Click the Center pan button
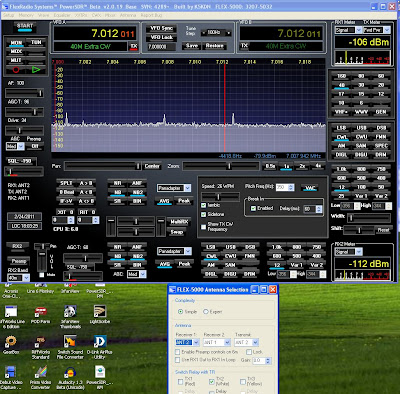The width and height of the screenshot is (400, 394). (152, 166)
